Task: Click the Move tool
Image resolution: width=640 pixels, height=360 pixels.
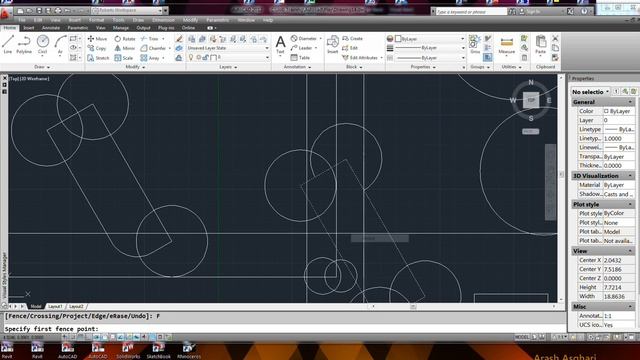Action: (x=98, y=39)
